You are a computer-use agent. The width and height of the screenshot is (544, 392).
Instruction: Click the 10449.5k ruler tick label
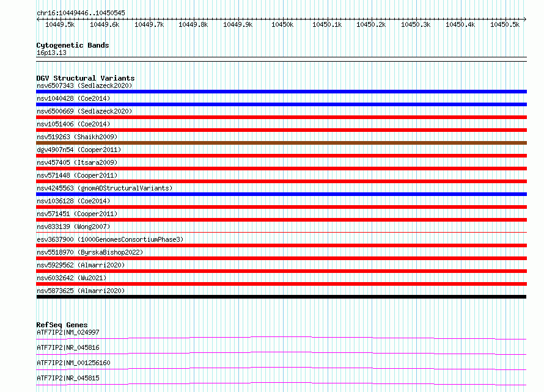pyautogui.click(x=60, y=24)
